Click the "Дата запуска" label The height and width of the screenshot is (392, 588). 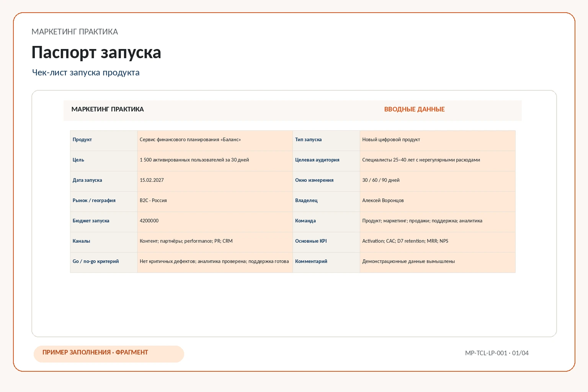[104, 181]
